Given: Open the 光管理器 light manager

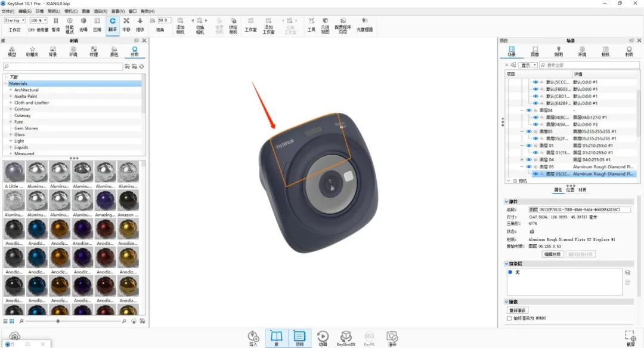Looking at the screenshot, I should [364, 24].
